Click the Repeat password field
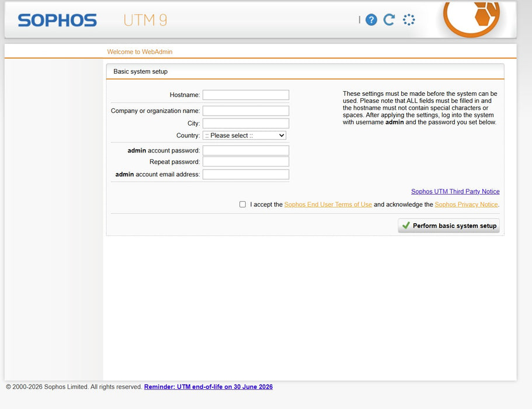Screen dimensions: 532x409 click(246, 162)
